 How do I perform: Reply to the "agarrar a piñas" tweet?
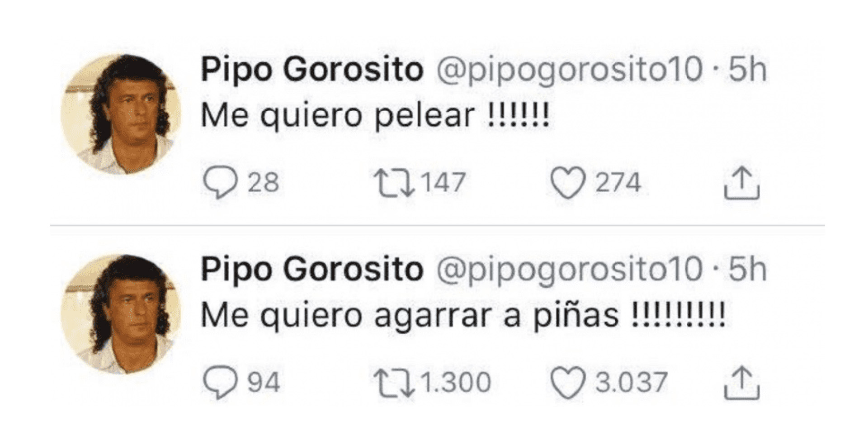tap(220, 383)
